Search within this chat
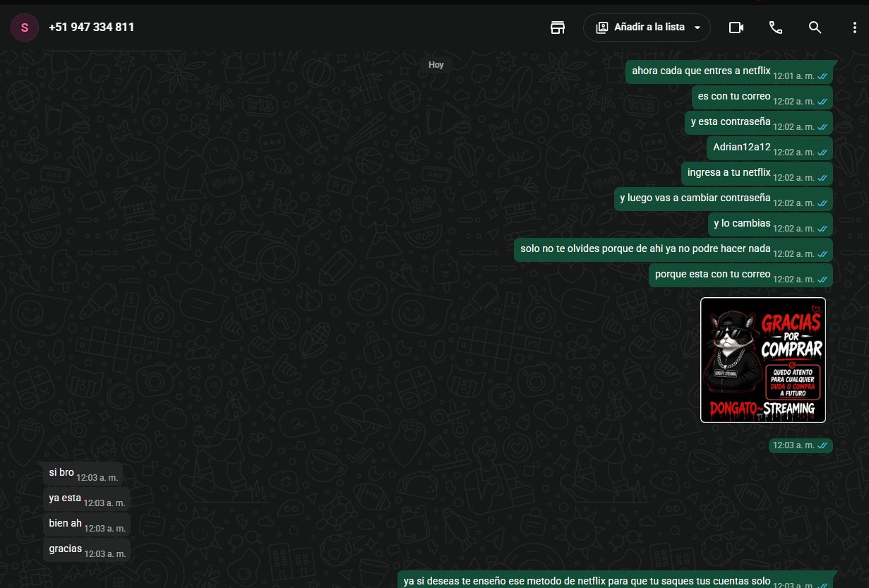Viewport: 869px width, 588px height. (x=815, y=28)
